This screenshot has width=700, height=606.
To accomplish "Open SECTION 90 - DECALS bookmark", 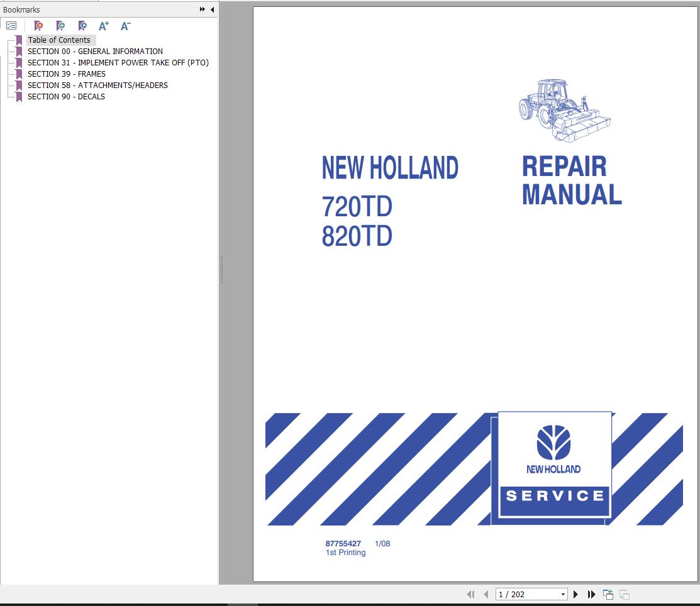I will click(66, 96).
